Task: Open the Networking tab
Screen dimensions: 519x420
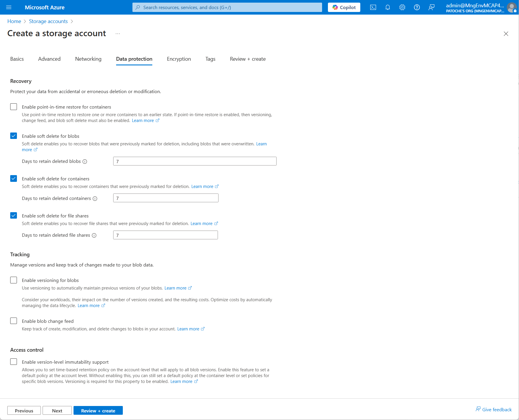Action: [88, 59]
